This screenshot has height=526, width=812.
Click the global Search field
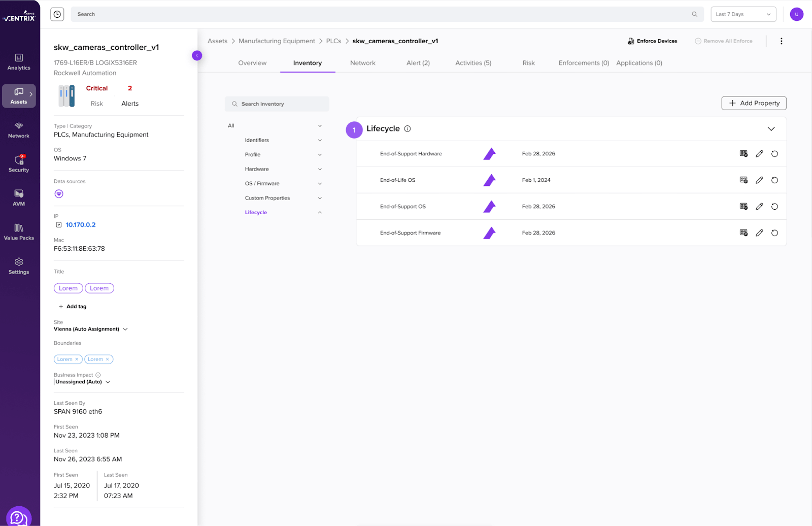(x=387, y=14)
